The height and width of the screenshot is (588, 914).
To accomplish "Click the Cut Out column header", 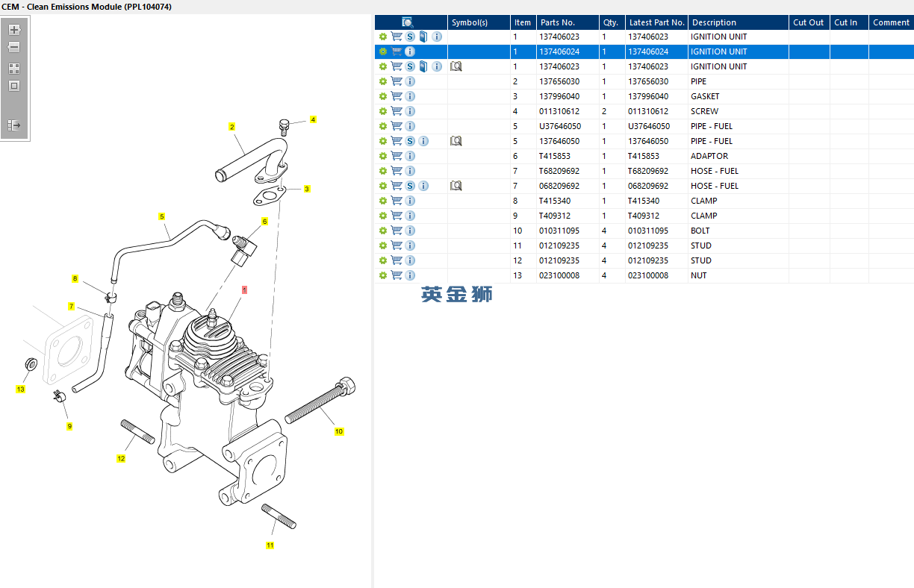I will point(809,22).
